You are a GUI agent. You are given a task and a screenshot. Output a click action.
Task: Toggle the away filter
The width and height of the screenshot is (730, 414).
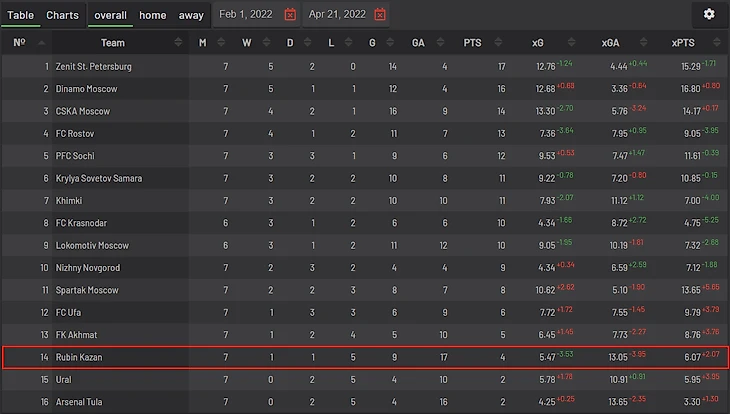pos(191,15)
